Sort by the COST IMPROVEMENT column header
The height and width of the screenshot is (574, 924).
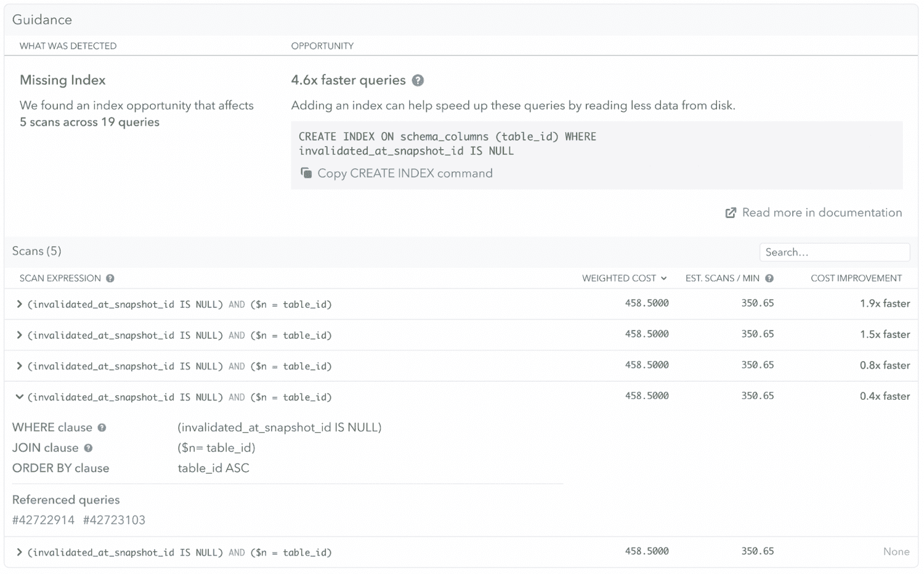tap(856, 278)
